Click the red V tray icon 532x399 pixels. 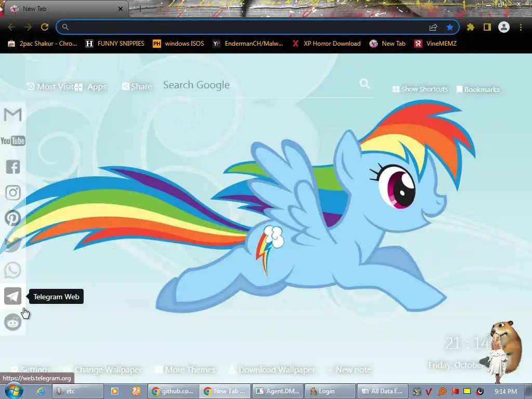point(429,392)
